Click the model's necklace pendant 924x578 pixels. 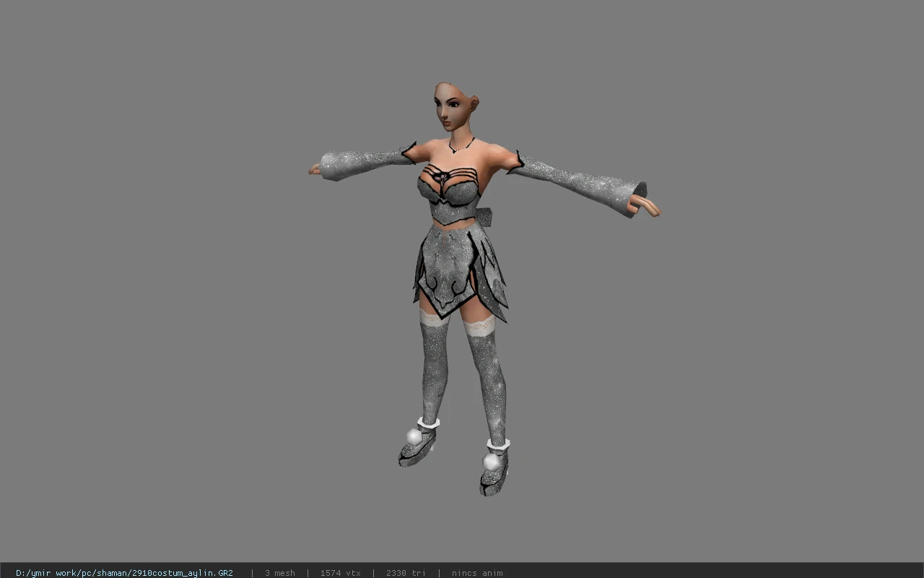[453, 150]
